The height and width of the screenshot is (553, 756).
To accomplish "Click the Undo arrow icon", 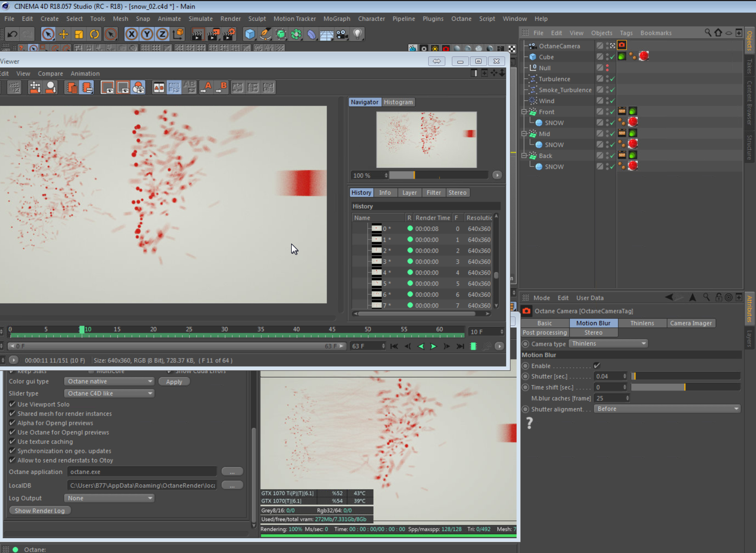I will (x=13, y=34).
